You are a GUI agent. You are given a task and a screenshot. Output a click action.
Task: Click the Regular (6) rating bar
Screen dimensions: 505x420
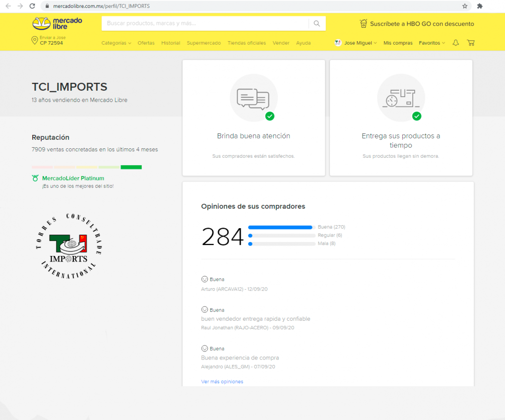tap(282, 236)
